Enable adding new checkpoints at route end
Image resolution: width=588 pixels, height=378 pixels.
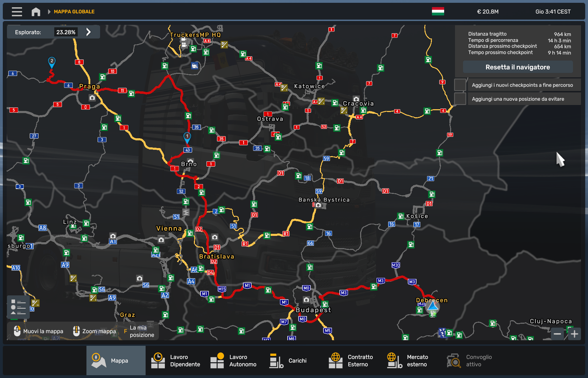click(460, 85)
